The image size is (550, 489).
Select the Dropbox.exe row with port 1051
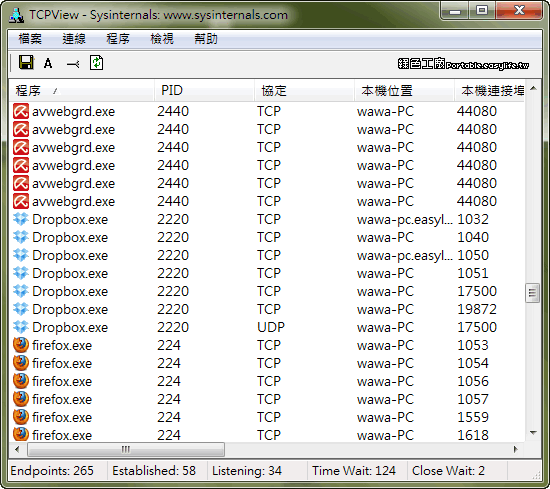[x=268, y=273]
